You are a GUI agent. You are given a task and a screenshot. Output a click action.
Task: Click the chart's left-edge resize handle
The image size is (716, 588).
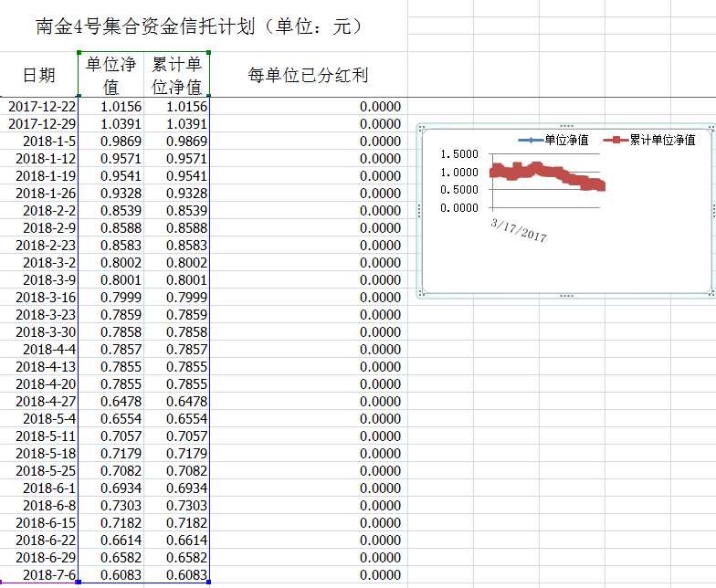(419, 210)
